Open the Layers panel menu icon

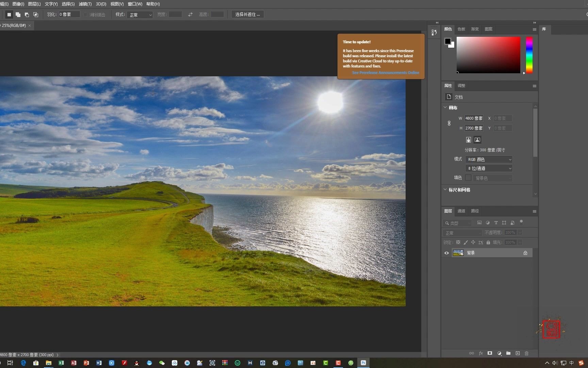click(535, 211)
